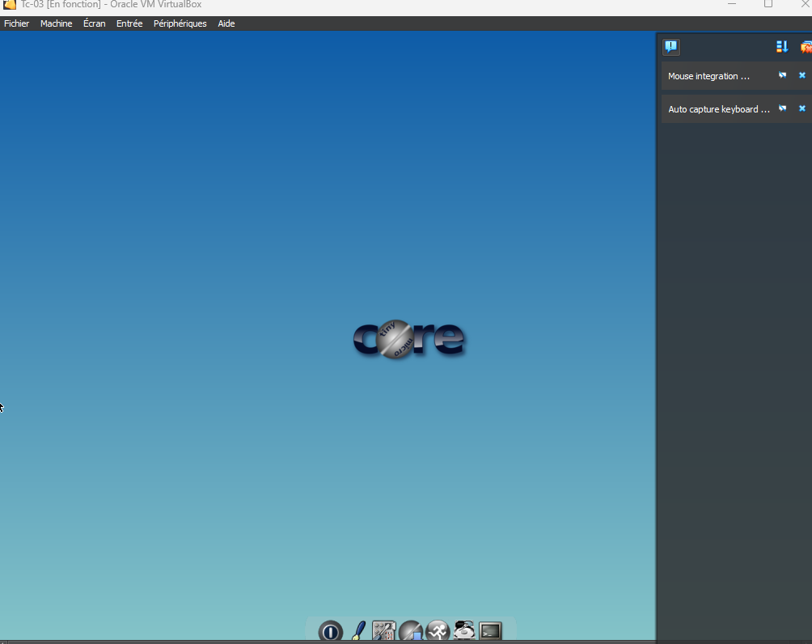The height and width of the screenshot is (644, 812).
Task: Click the Run Program running-man icon
Action: tap(438, 631)
